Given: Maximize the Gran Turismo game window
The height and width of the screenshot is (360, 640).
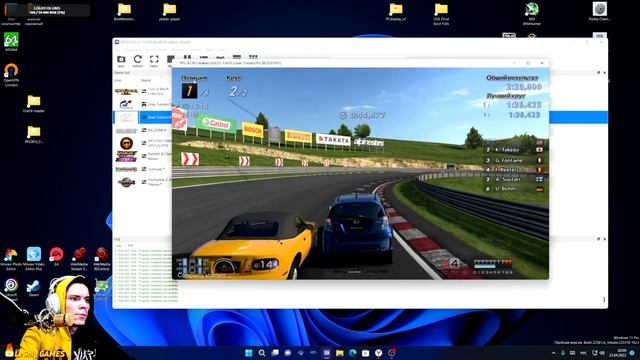Looking at the screenshot, I should tap(528, 63).
